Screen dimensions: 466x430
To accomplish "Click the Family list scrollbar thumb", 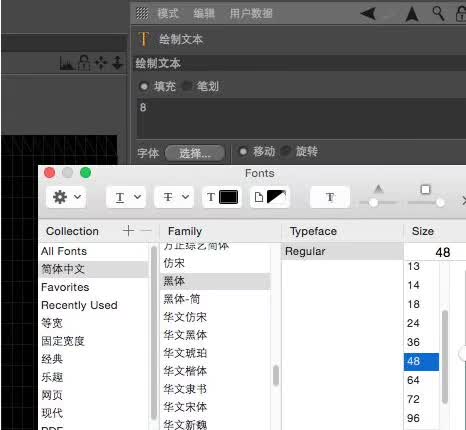I will pyautogui.click(x=276, y=376).
